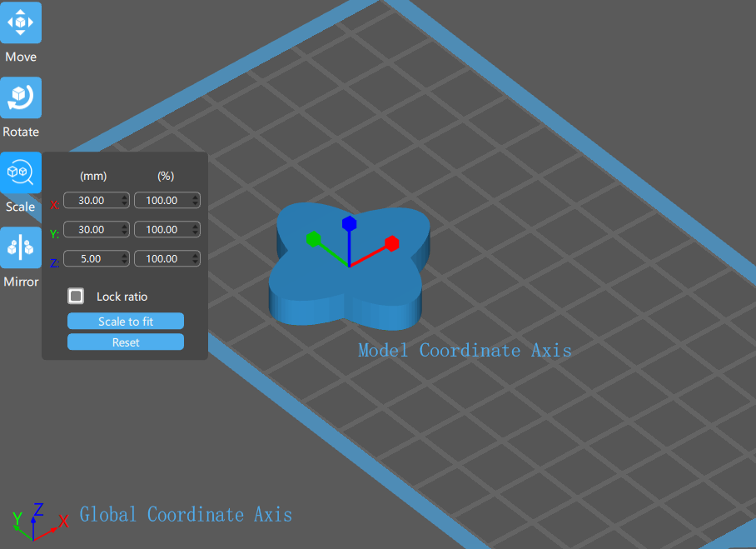Enable the Lock ratio checkbox
Screen dimensions: 756x549
tap(77, 296)
